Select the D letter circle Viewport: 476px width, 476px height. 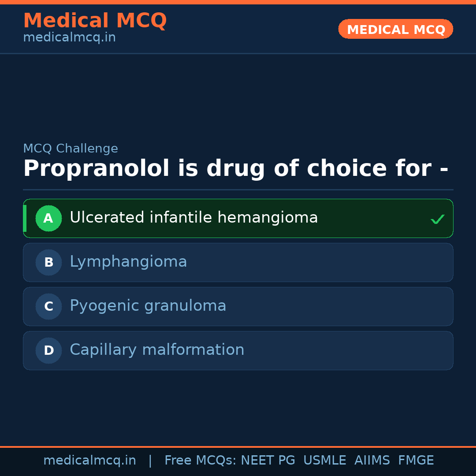(48, 351)
